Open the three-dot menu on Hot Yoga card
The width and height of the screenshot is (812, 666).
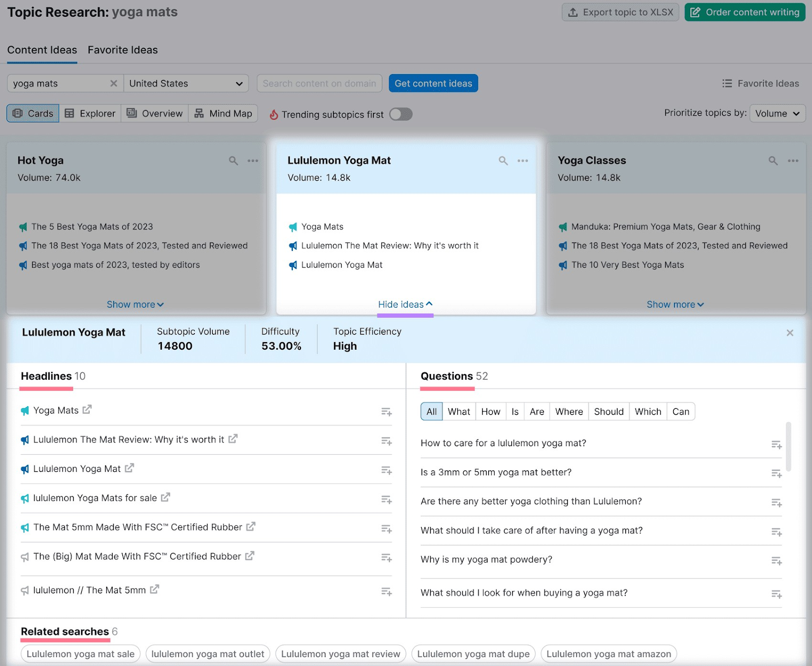coord(253,160)
